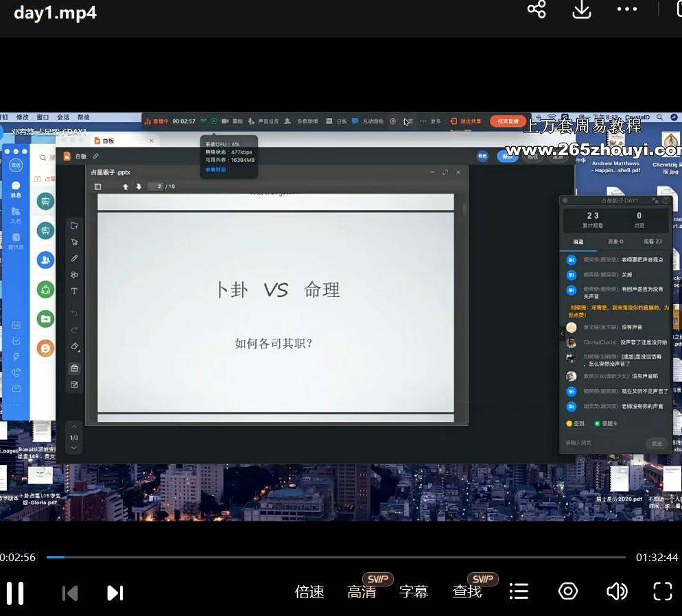682x616 pixels.
Task: Go to previous slide with up arrow
Action: [126, 187]
